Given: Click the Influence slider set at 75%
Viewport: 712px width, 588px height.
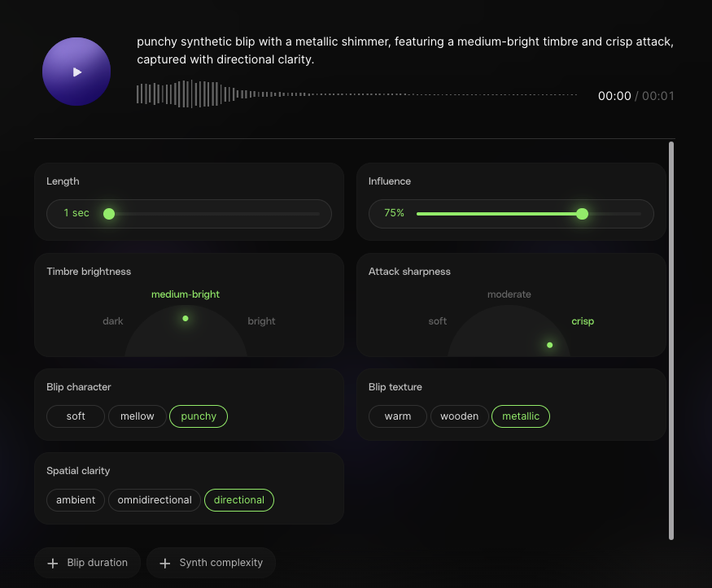Looking at the screenshot, I should 582,213.
